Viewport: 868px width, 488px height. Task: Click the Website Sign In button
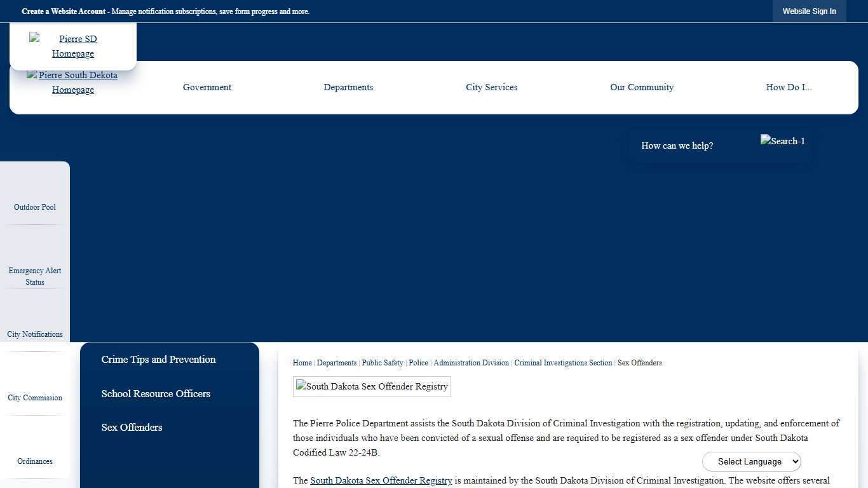809,11
